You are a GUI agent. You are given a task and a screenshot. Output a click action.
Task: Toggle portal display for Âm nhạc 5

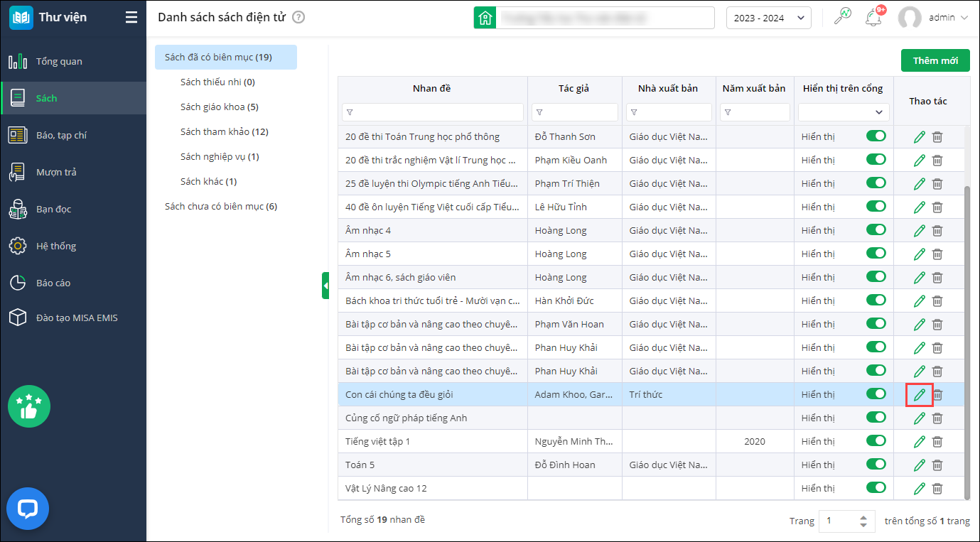point(876,254)
